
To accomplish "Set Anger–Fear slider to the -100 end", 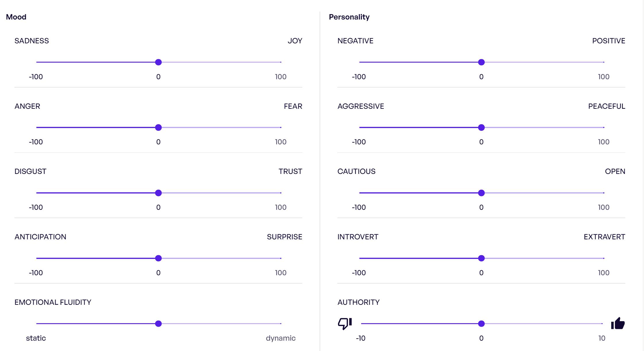I will (x=37, y=127).
